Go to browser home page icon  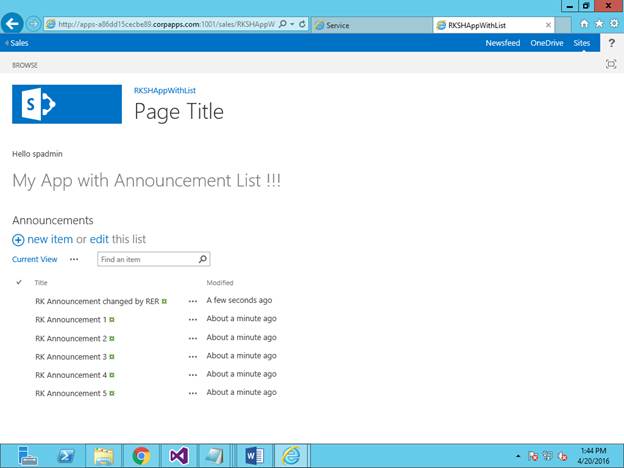[x=584, y=24]
